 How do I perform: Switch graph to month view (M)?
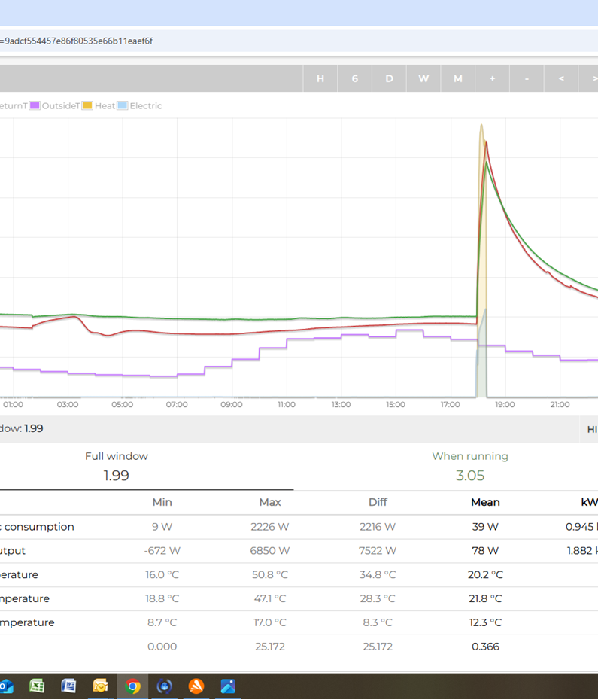point(457,78)
